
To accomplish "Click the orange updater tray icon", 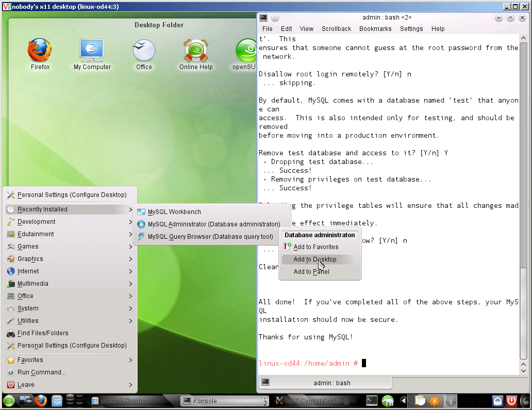I will [435, 401].
